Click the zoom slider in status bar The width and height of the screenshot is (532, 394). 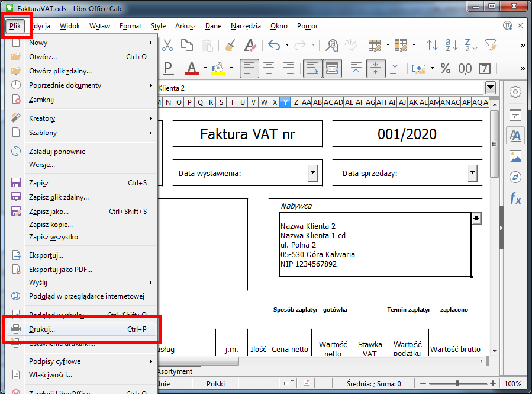(x=456, y=383)
